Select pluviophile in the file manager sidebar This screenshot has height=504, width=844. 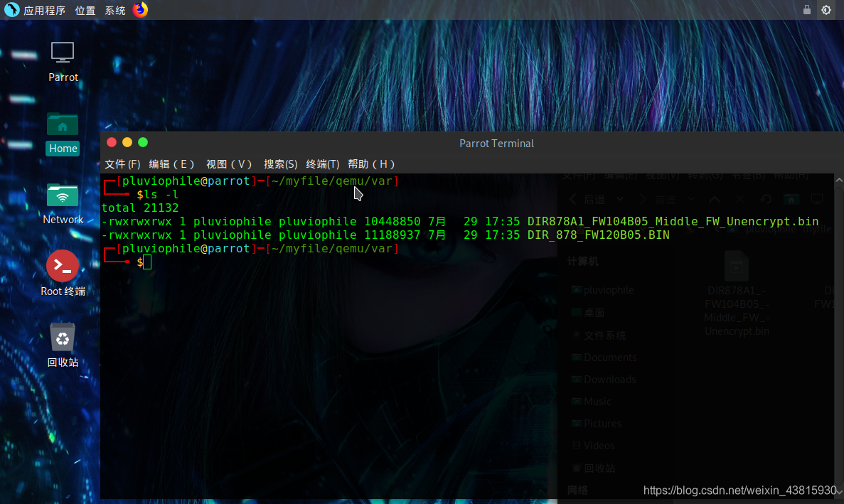tap(603, 290)
